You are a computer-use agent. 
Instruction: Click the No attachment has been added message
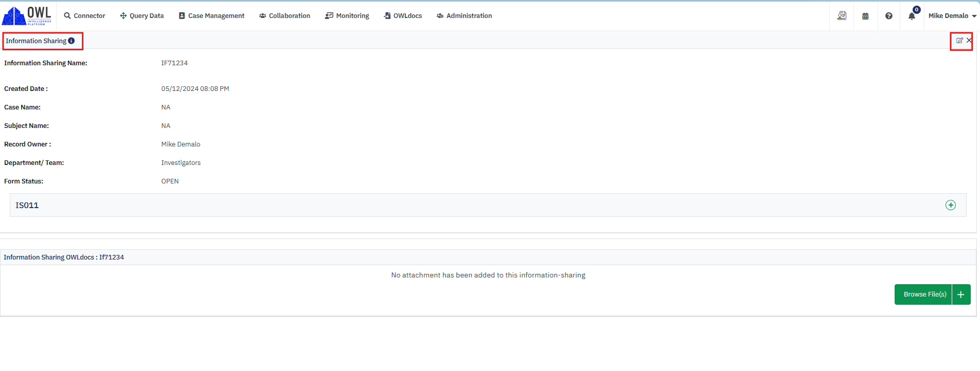click(488, 275)
